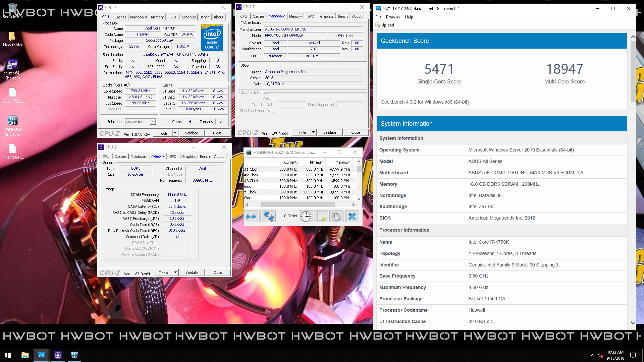644x362 pixels.
Task: Open the Action Center notifications icon
Action: tap(633, 355)
